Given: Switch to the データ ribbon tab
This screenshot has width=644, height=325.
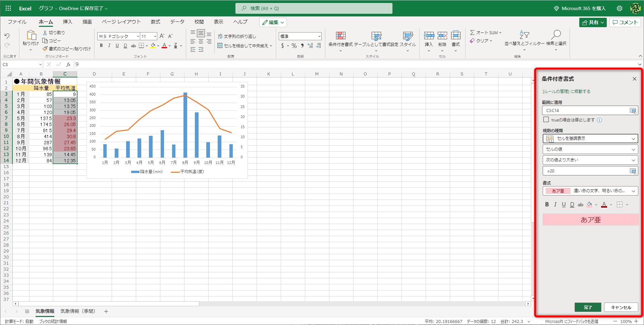Looking at the screenshot, I should pos(177,22).
